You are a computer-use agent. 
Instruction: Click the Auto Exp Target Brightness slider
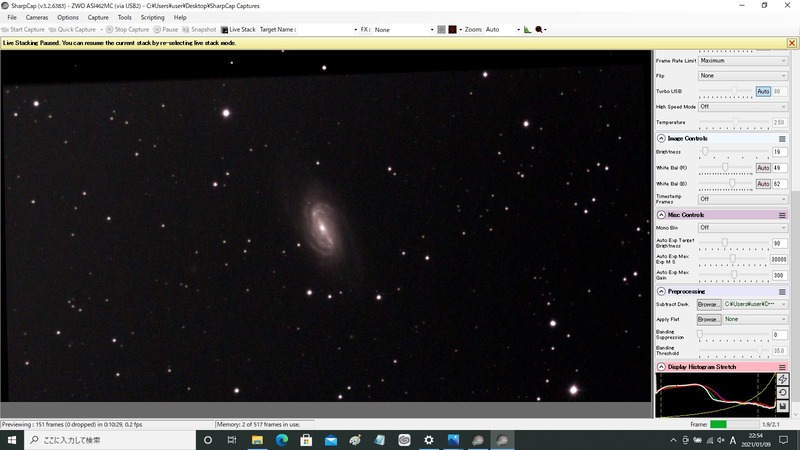coord(734,243)
